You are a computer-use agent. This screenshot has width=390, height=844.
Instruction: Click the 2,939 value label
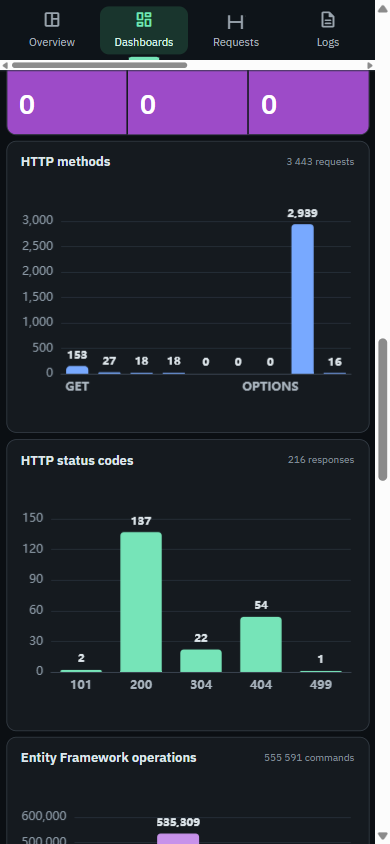pos(302,213)
